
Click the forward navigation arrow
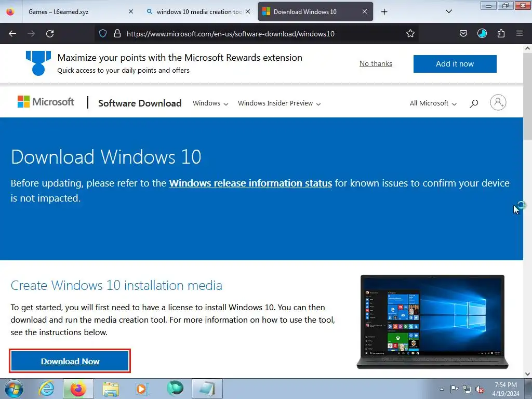pos(31,34)
